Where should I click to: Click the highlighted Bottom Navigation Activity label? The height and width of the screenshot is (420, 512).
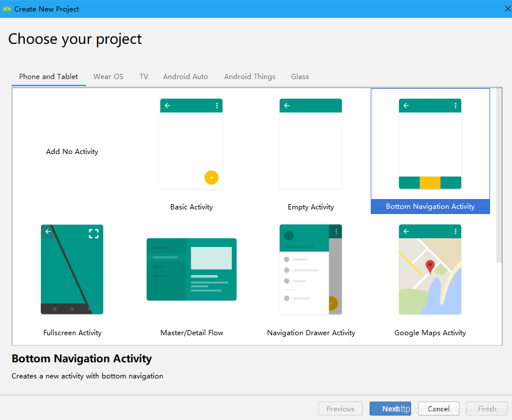pyautogui.click(x=430, y=207)
